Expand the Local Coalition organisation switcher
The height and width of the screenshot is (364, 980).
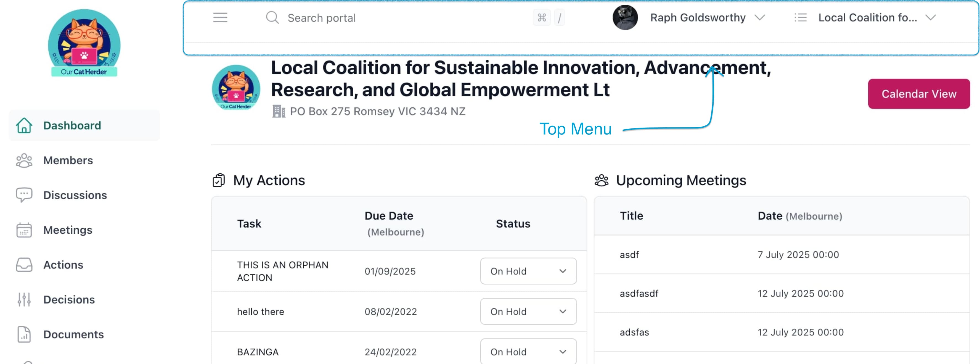pos(931,17)
